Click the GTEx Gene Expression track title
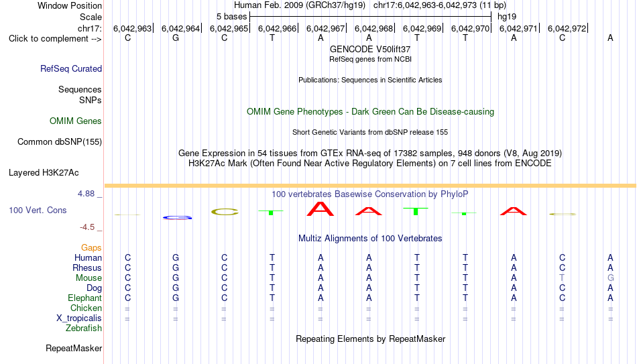 tap(370, 153)
